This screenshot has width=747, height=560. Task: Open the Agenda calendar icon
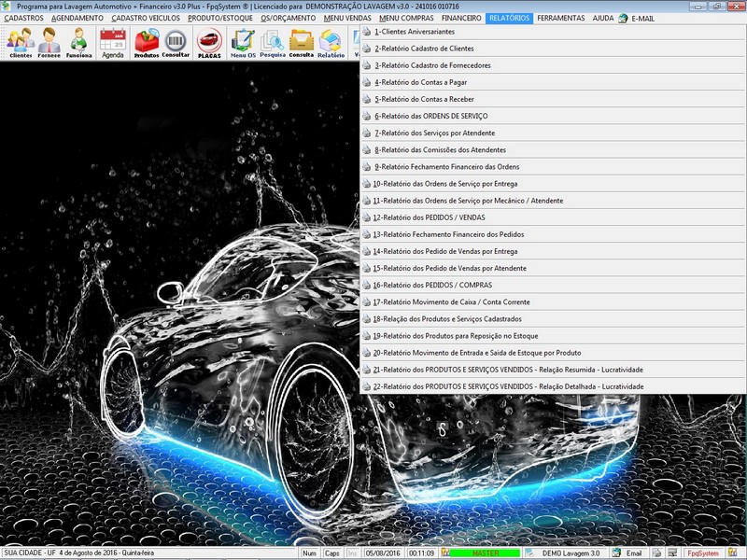[x=113, y=43]
